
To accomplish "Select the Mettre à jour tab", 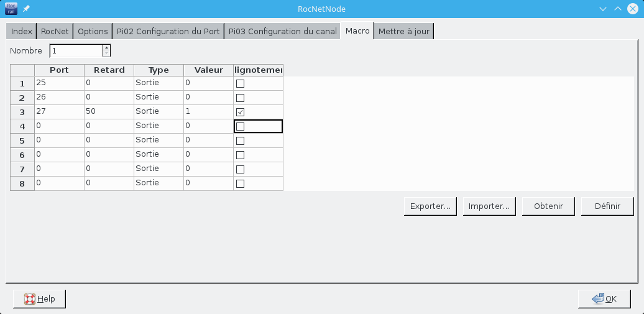I will pos(403,31).
